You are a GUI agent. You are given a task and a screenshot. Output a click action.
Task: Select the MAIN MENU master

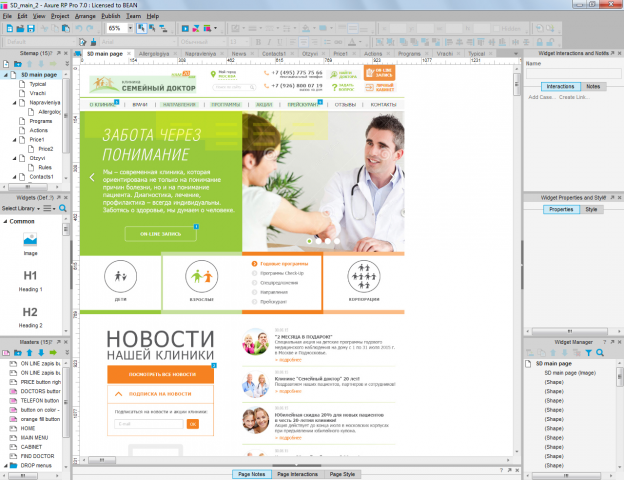coord(34,438)
